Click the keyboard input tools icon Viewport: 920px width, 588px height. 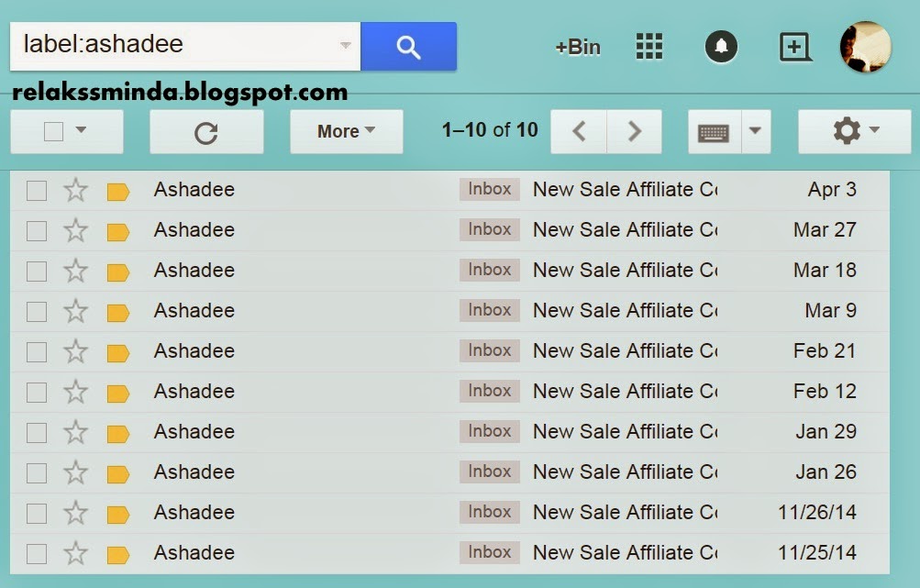coord(714,132)
